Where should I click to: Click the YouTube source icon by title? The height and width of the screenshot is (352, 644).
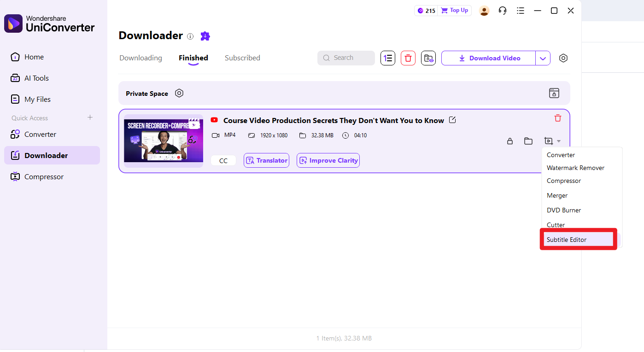[x=214, y=120]
